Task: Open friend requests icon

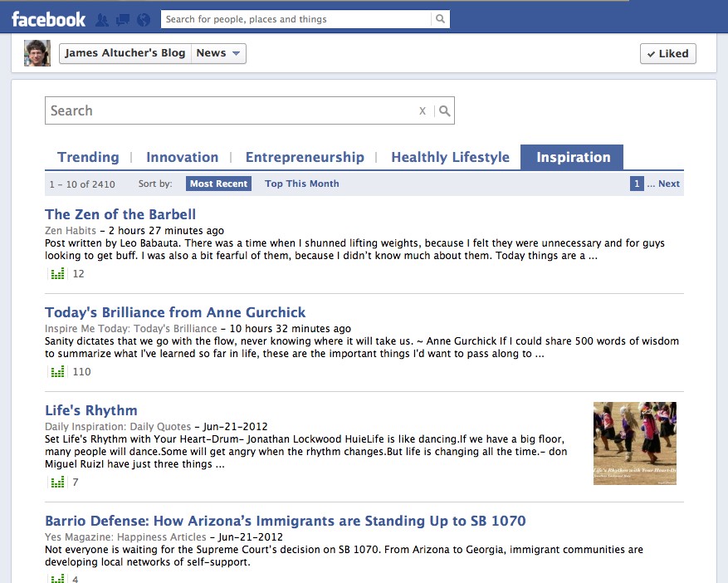Action: [102, 19]
